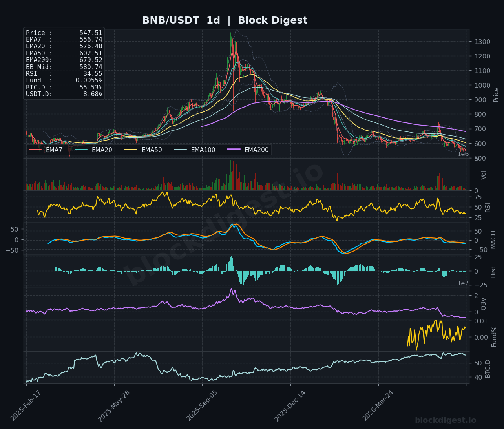Click the EMA20 legend entry

[x=93, y=150]
